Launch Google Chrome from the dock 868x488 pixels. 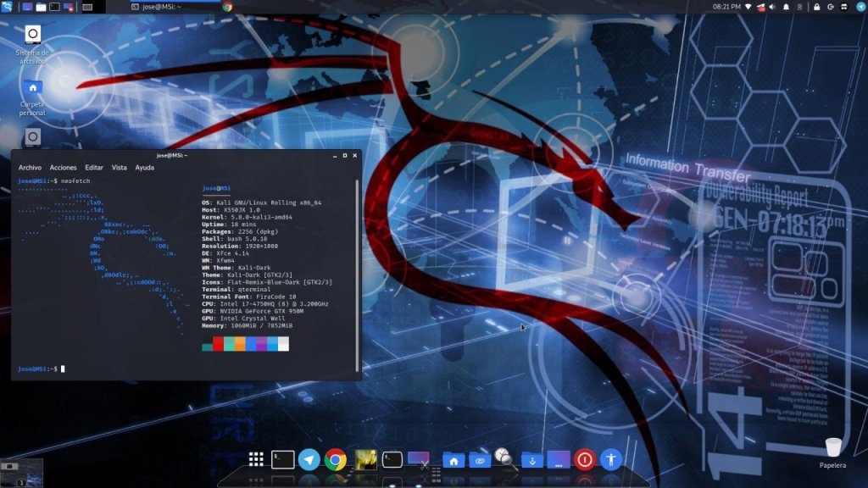[335, 459]
